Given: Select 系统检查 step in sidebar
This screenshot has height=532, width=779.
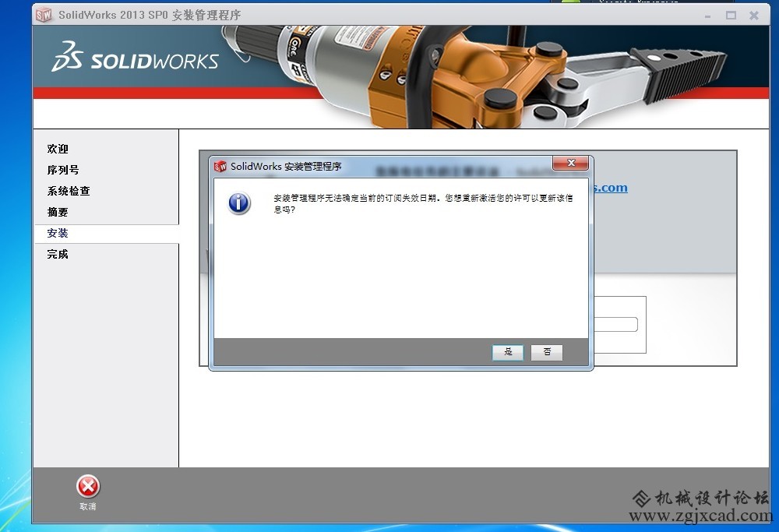Looking at the screenshot, I should pyautogui.click(x=69, y=191).
